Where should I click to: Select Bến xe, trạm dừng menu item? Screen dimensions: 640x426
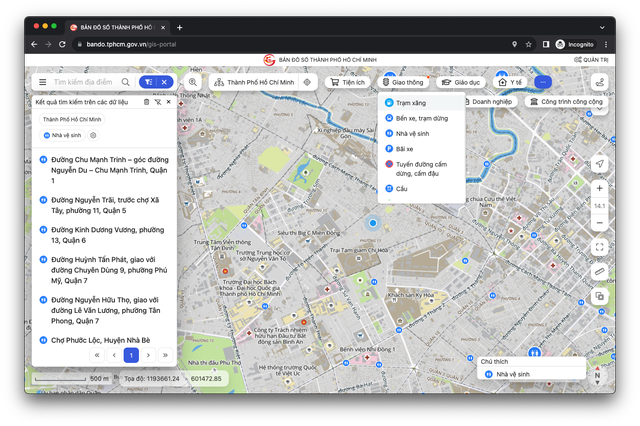click(422, 118)
